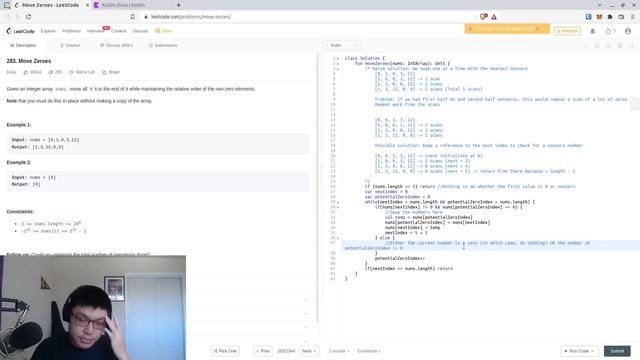Open the Solution tab

pyautogui.click(x=70, y=45)
